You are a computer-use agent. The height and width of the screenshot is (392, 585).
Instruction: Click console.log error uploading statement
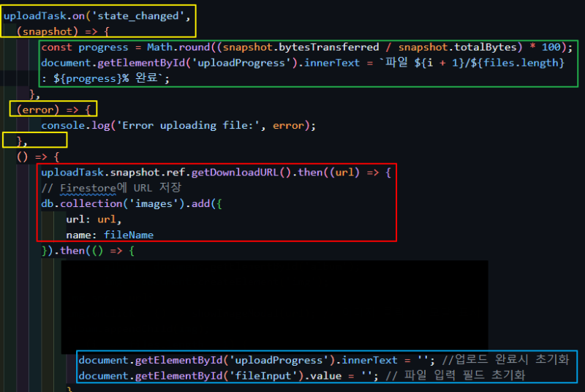coord(178,126)
